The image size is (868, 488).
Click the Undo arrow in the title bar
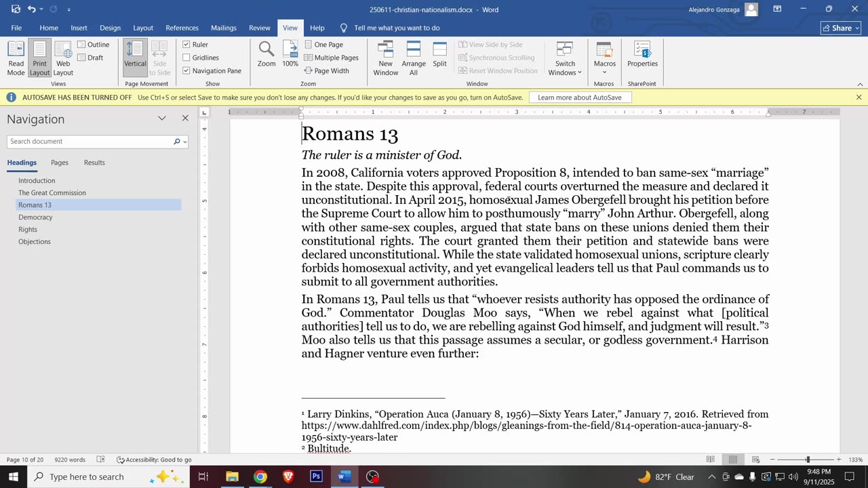(31, 9)
